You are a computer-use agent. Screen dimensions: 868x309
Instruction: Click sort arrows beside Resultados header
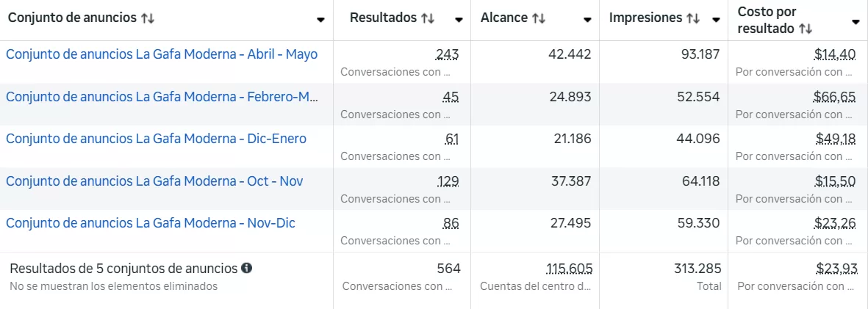(428, 18)
